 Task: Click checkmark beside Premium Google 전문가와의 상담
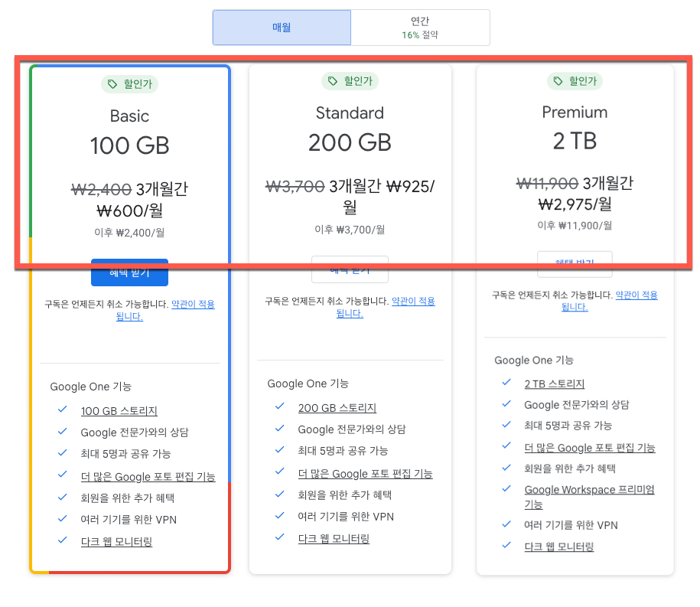(506, 403)
